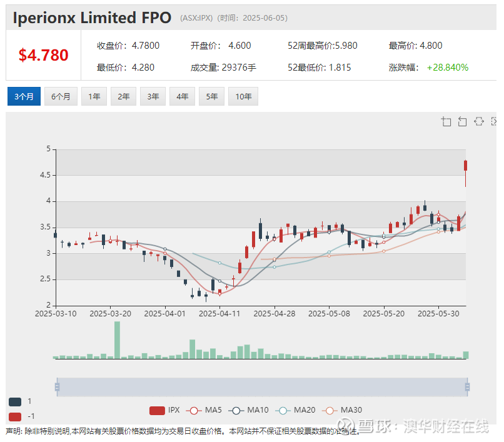Image resolution: width=504 pixels, height=442 pixels.
Task: Click the data zoom slider range bar
Action: tap(262, 387)
